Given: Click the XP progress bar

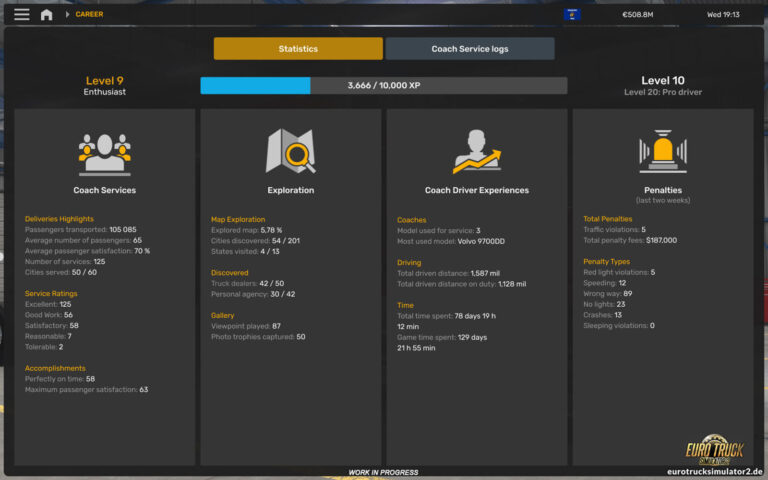Looking at the screenshot, I should (x=383, y=86).
